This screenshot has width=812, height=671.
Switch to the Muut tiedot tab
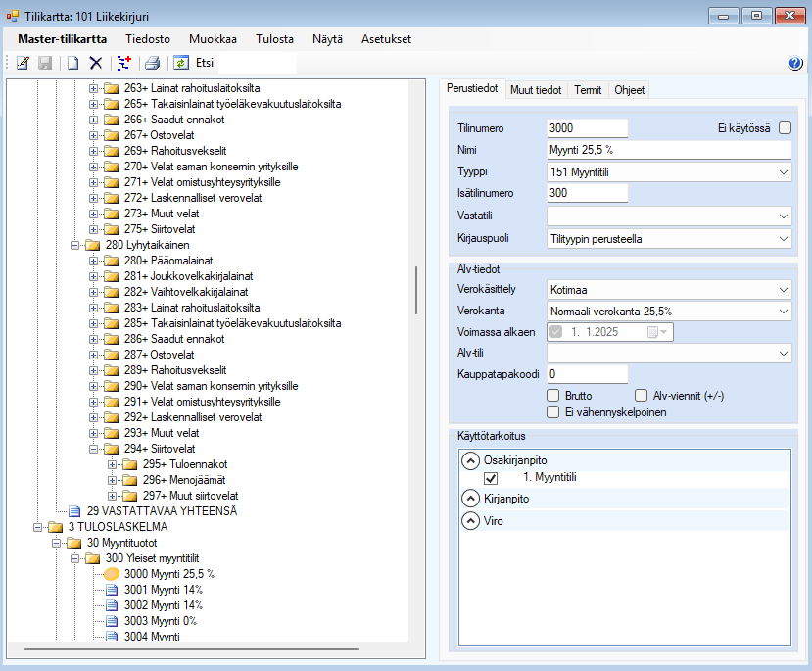pos(536,90)
